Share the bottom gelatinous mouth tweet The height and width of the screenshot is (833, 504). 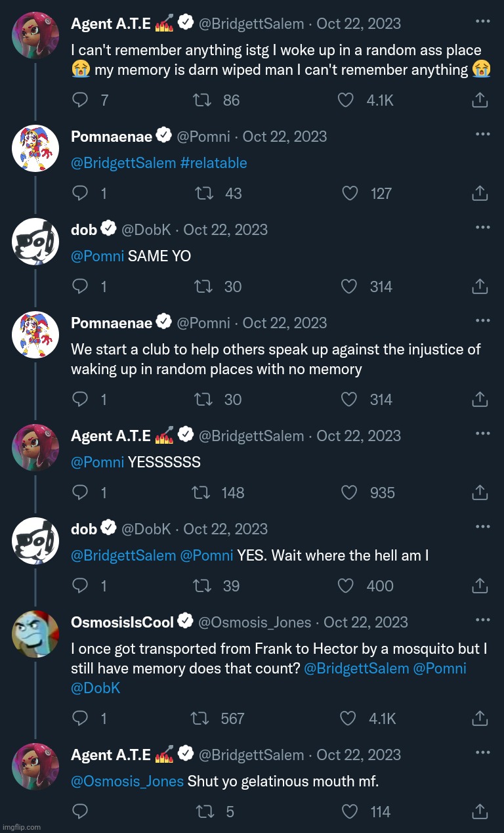(480, 811)
